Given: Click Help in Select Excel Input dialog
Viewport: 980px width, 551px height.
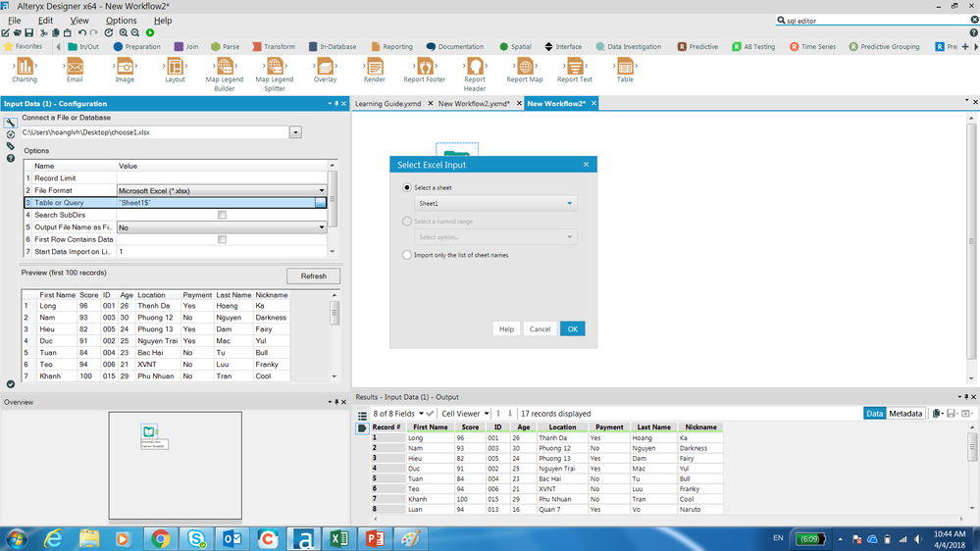Looking at the screenshot, I should click(506, 329).
